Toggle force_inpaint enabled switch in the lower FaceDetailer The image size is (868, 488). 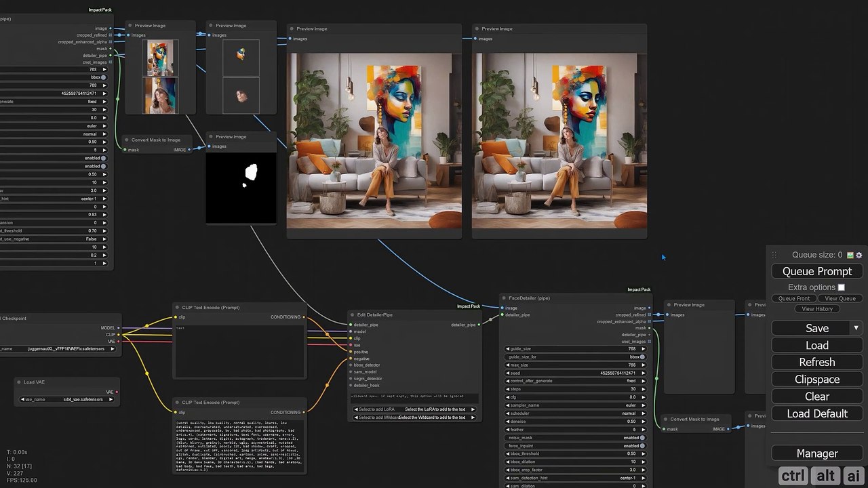[642, 446]
